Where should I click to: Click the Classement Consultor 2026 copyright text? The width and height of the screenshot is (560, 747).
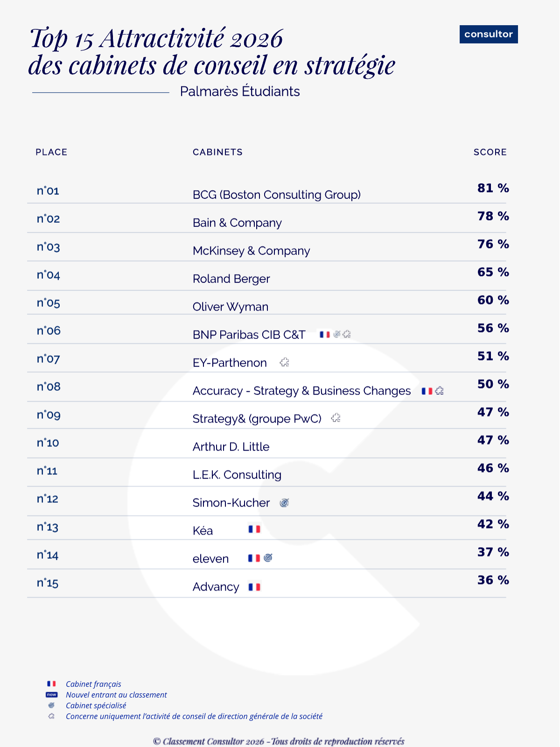pyautogui.click(x=279, y=741)
